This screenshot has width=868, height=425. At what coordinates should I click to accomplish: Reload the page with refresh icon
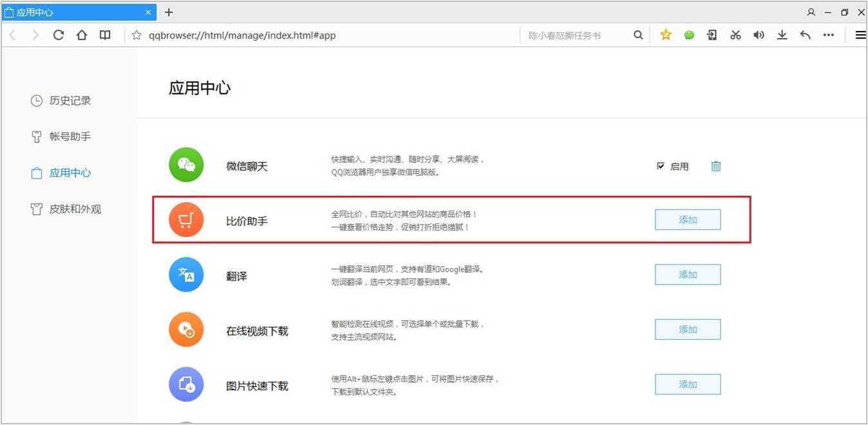(59, 35)
